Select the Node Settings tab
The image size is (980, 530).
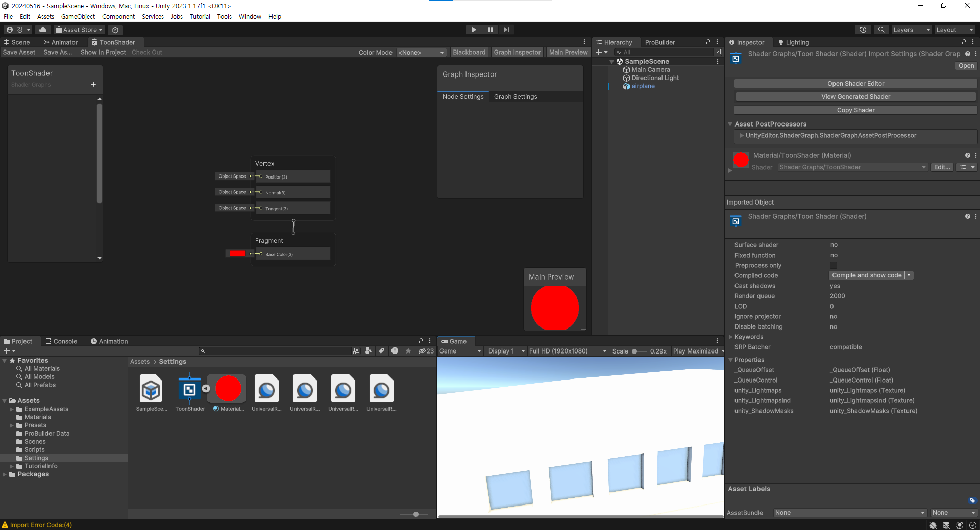click(463, 96)
